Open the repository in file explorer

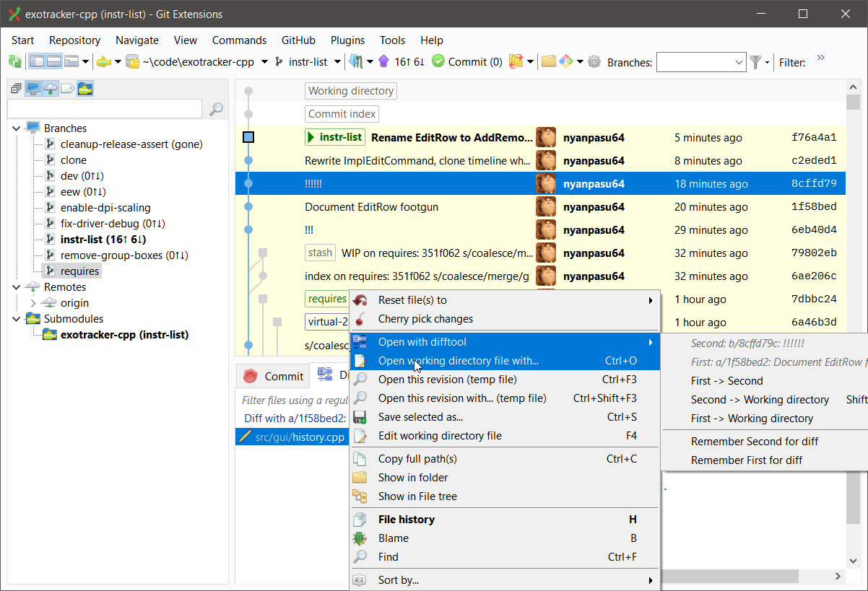coord(549,62)
